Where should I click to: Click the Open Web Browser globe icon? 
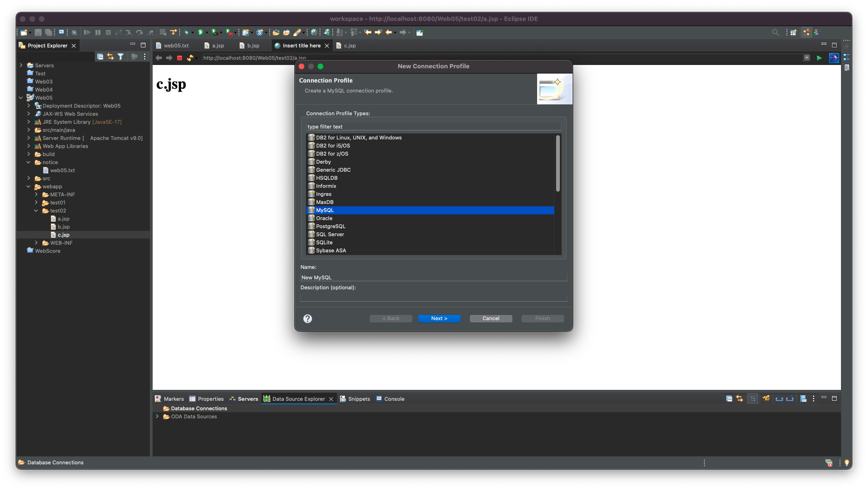coord(314,32)
